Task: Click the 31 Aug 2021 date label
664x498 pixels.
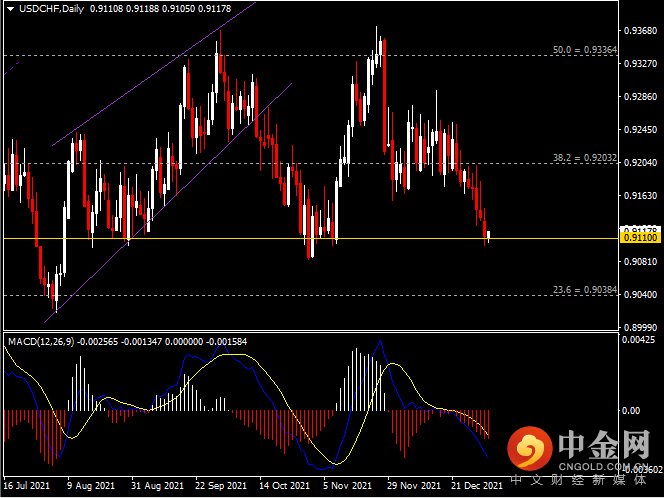Action: coord(158,485)
